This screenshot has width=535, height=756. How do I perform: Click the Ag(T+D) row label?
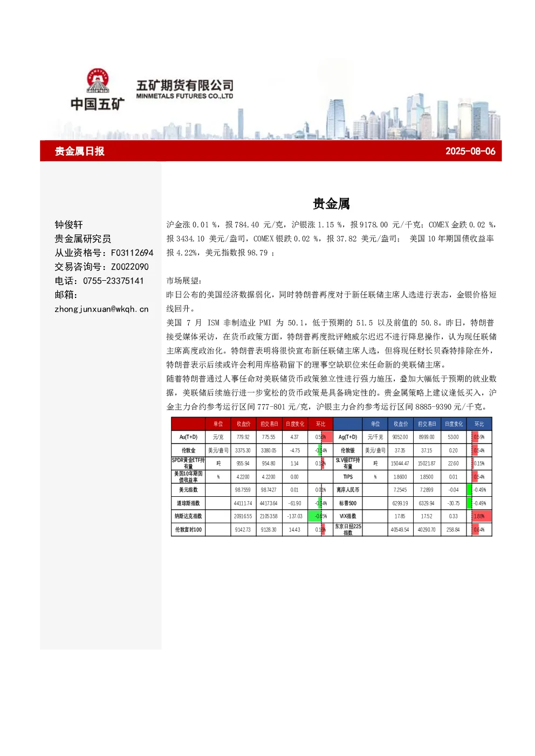tap(348, 437)
